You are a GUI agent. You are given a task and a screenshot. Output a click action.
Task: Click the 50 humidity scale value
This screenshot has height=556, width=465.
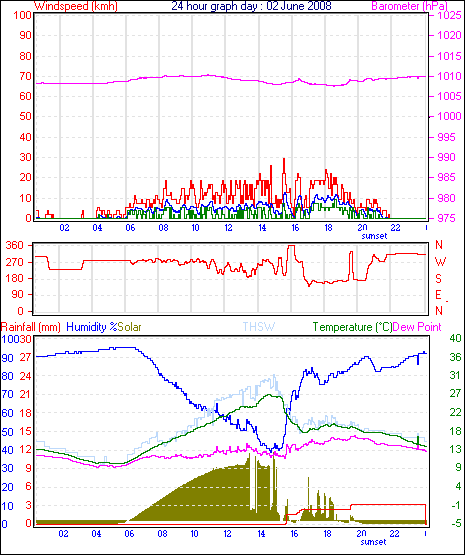coord(7,432)
